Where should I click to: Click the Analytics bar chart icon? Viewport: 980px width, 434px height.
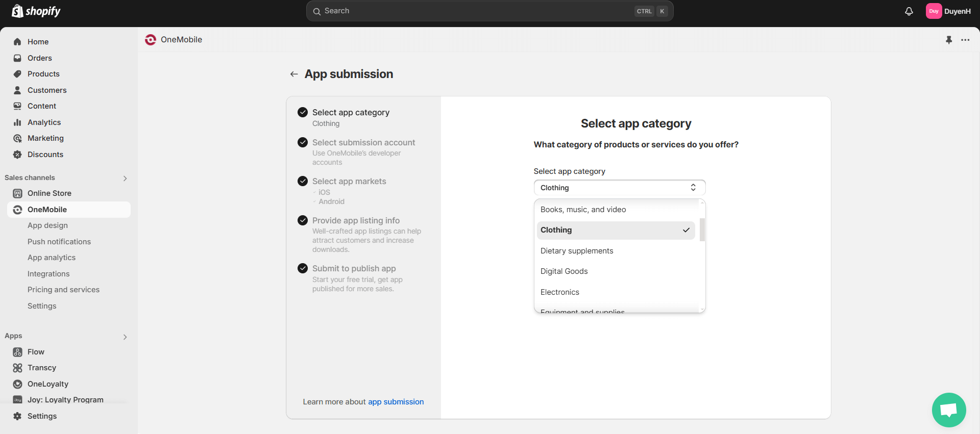coord(17,122)
